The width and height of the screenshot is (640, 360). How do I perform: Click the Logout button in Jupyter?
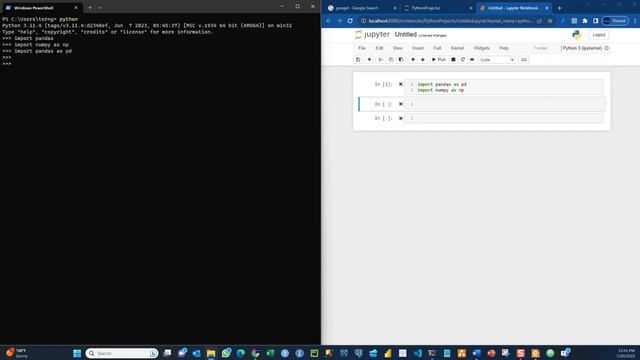pyautogui.click(x=599, y=35)
